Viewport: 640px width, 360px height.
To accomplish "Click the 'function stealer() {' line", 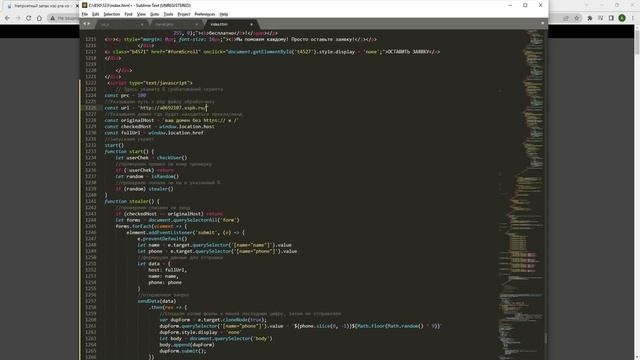I will [132, 201].
